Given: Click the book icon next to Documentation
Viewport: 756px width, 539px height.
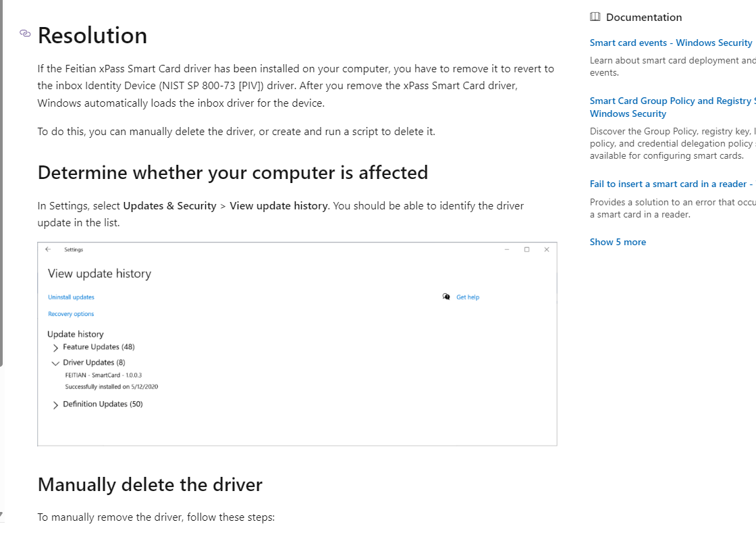Looking at the screenshot, I should (x=595, y=16).
